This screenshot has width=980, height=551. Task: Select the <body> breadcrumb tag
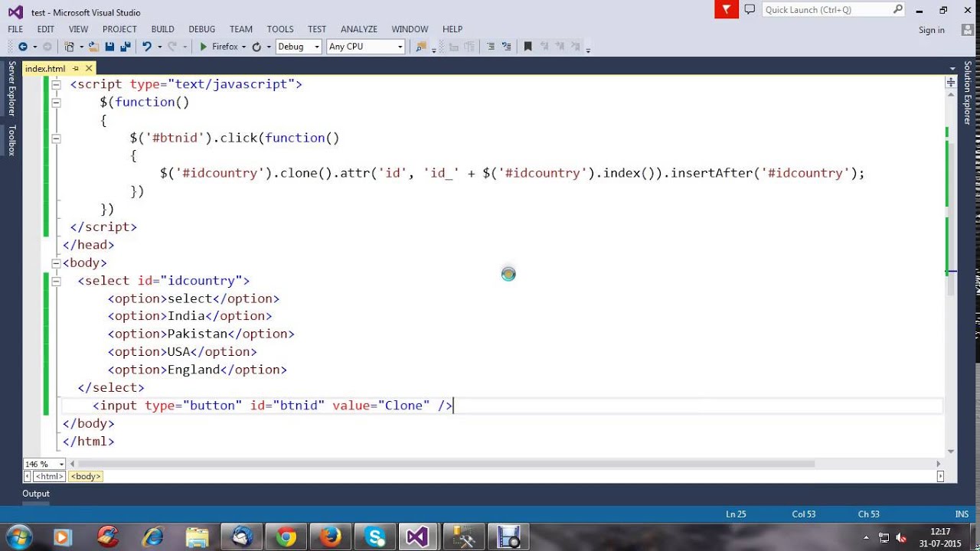85,476
